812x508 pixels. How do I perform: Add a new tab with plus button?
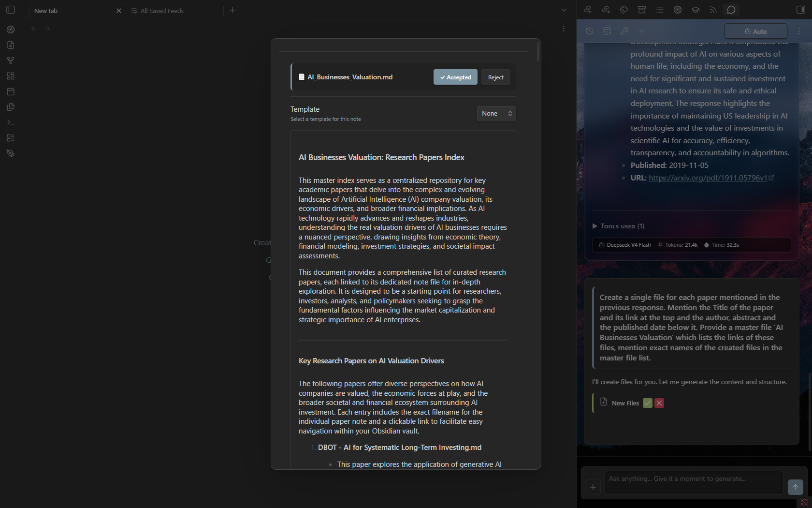[232, 10]
